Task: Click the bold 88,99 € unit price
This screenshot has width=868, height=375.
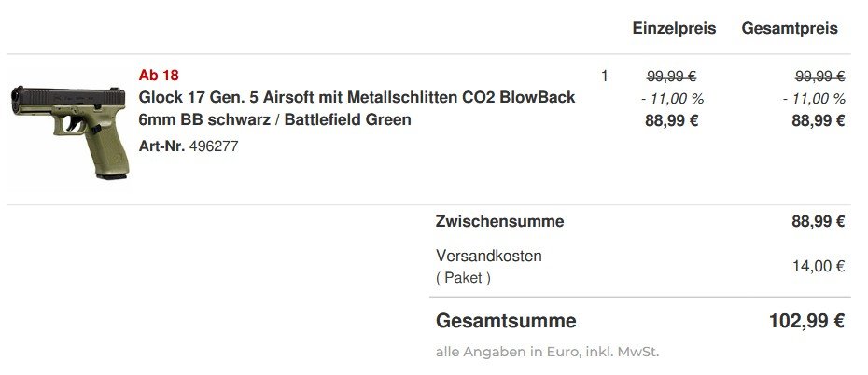Action: pos(672,119)
